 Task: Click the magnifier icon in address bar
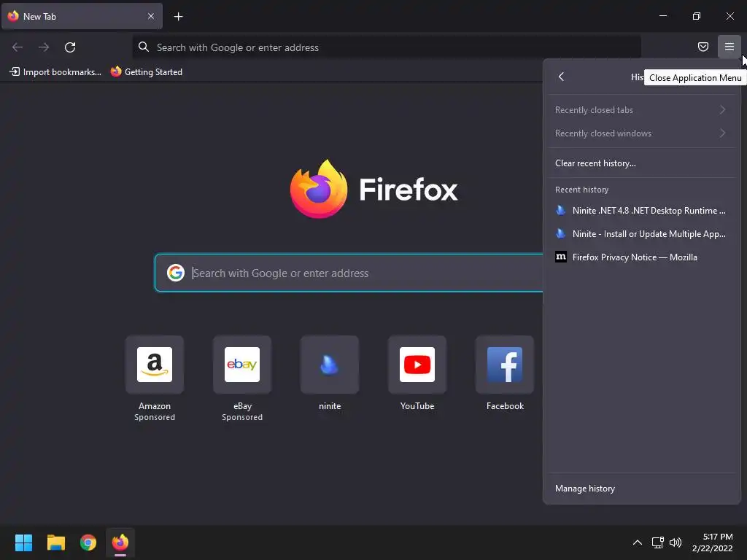(x=144, y=47)
